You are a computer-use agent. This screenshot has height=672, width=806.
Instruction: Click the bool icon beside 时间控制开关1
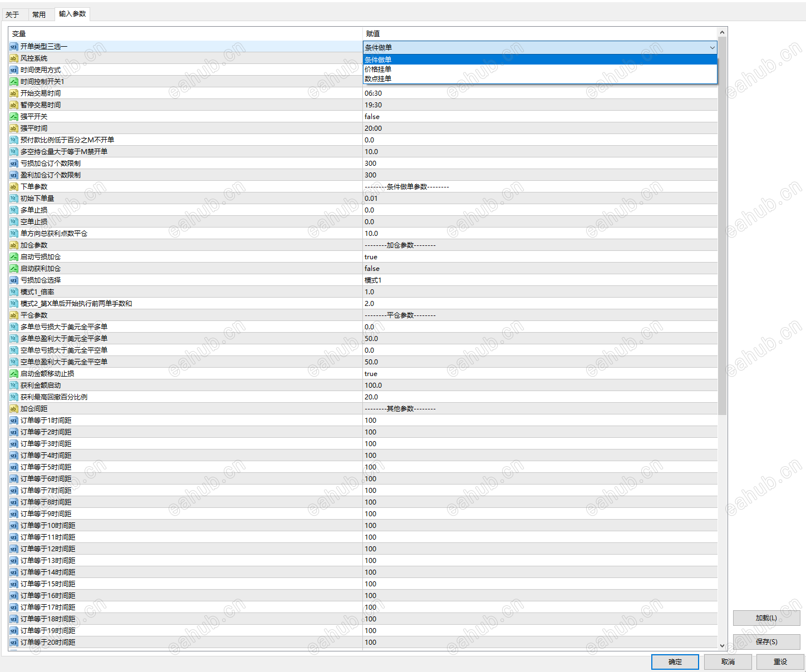point(14,82)
